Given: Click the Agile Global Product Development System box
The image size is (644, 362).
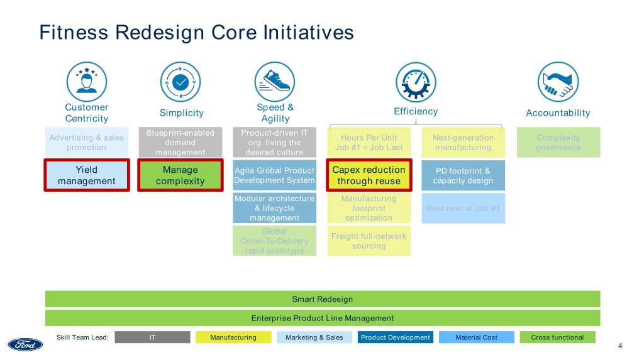Looking at the screenshot, I should click(274, 175).
